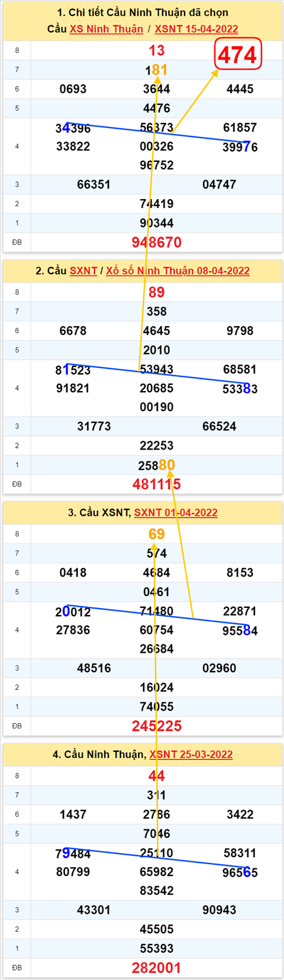Open the XSNT 25-03-2022 link

191,754
